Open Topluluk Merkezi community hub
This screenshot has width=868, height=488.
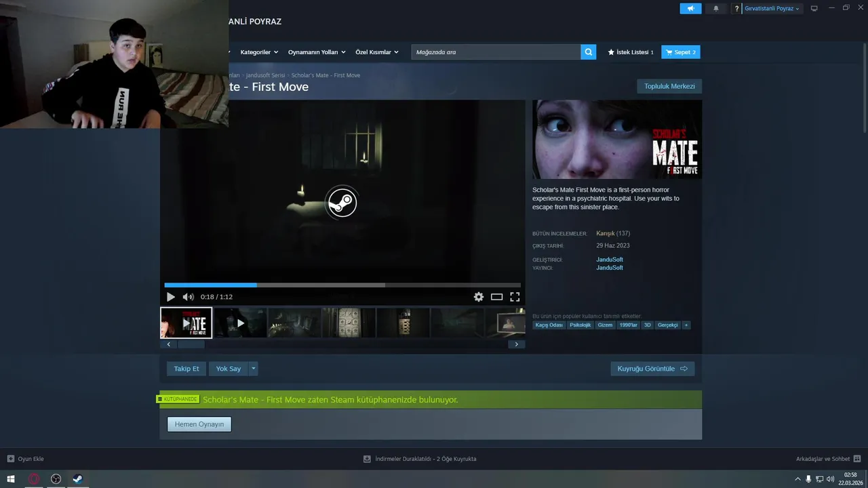coord(669,86)
